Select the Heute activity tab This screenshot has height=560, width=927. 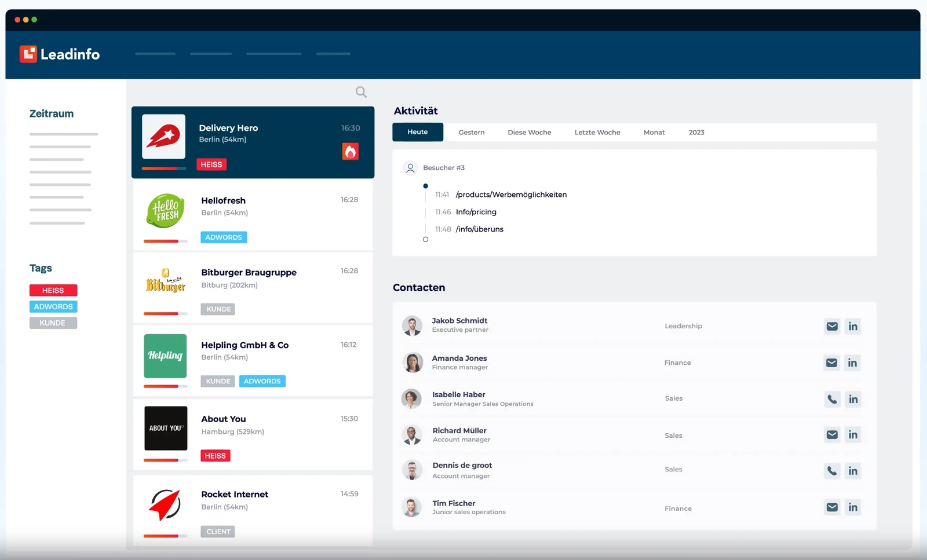click(x=418, y=132)
